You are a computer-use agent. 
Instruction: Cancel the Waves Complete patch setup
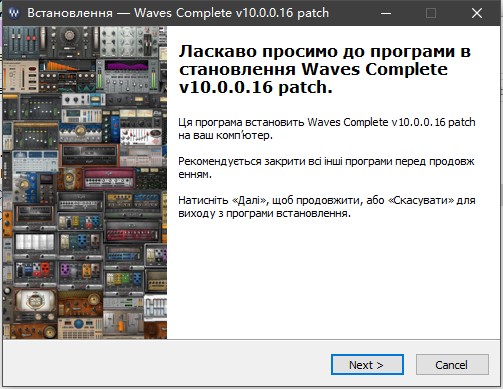[x=452, y=365]
